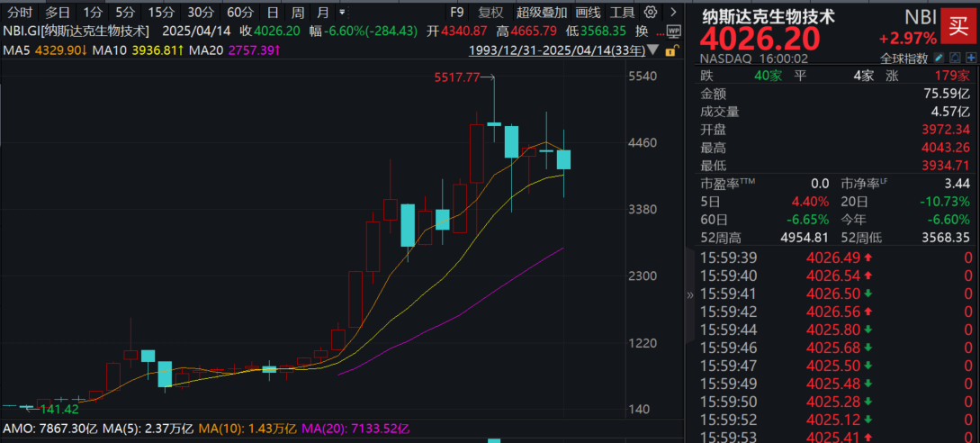Click the 最高 4043.26 value
Viewport: 980px width, 443px height.
pos(945,148)
